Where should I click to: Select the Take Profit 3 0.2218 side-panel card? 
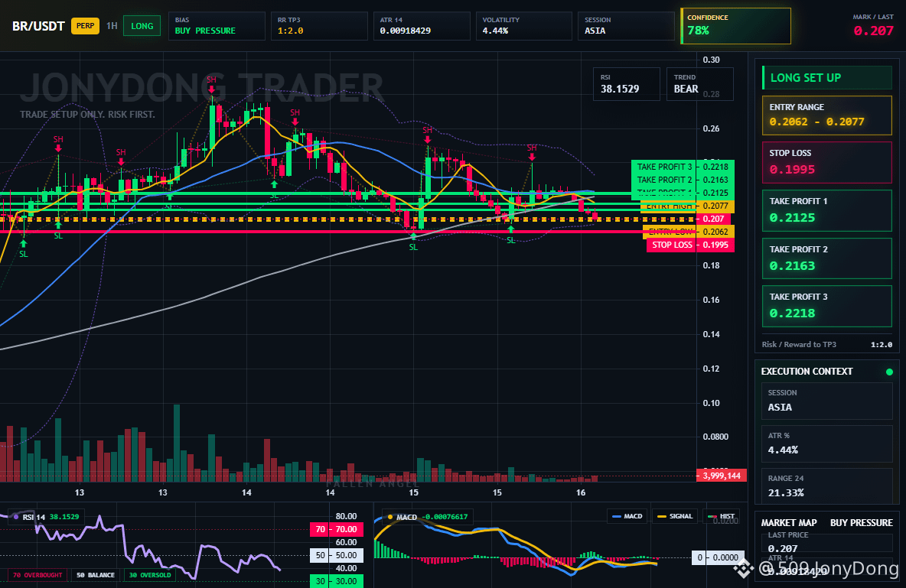pyautogui.click(x=827, y=306)
